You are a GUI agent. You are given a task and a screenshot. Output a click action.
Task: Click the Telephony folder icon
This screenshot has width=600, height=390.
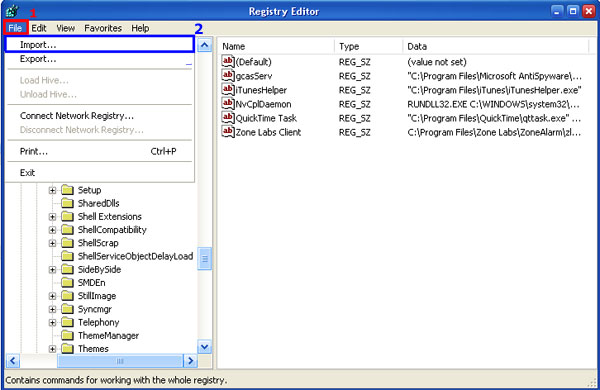pos(67,322)
